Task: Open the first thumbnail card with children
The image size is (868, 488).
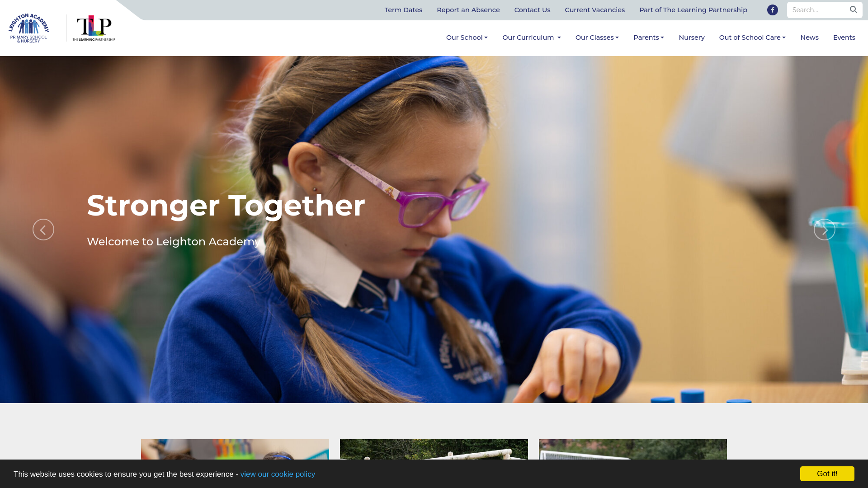Action: (235, 450)
